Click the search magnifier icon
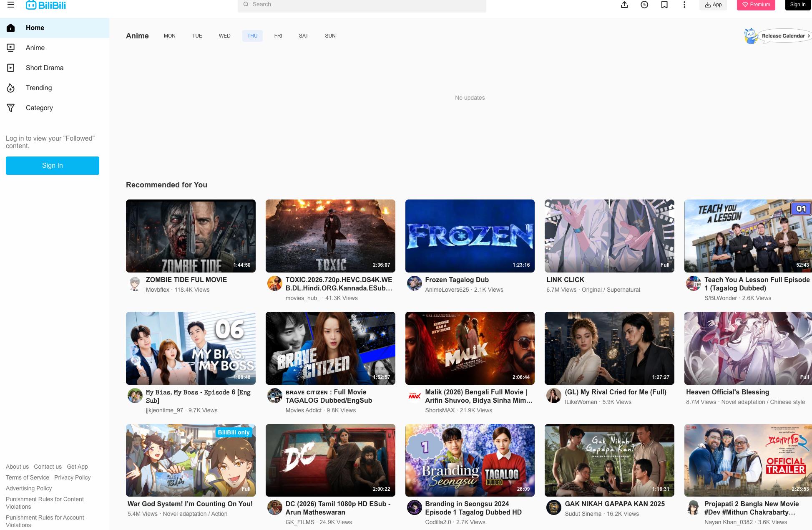Screen dimensions: 812x530 click(246, 4)
